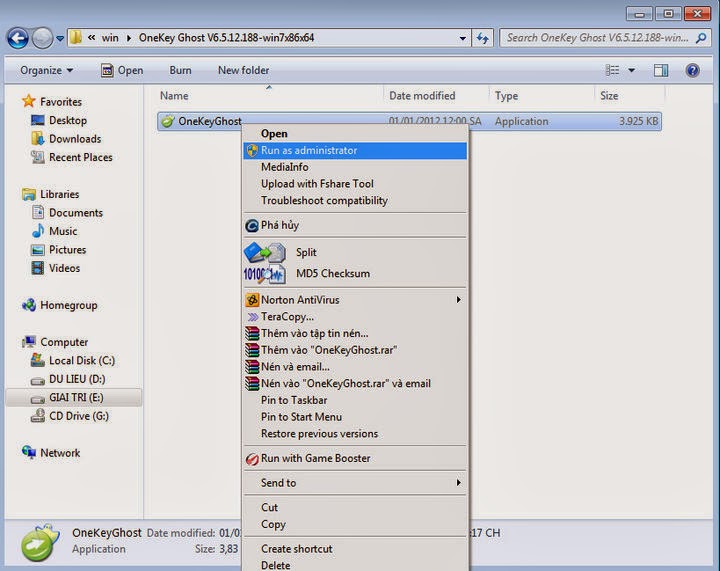Choose TeraCopy... from the context menu
Image resolution: width=720 pixels, height=571 pixels.
[355, 317]
